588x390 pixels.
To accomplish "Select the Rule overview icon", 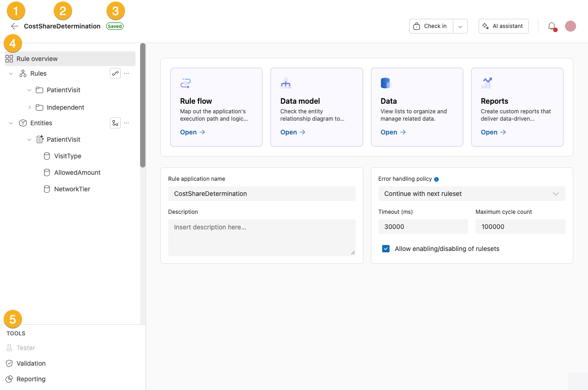I will [x=9, y=59].
